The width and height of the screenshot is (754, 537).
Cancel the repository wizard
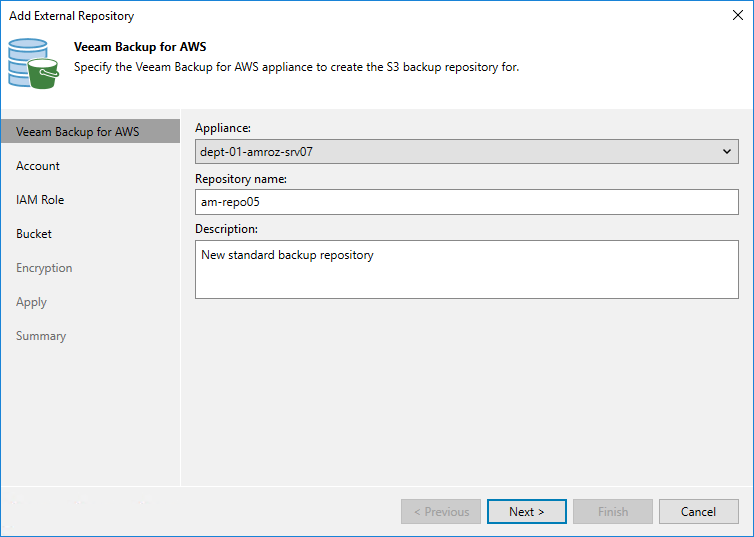(x=698, y=512)
